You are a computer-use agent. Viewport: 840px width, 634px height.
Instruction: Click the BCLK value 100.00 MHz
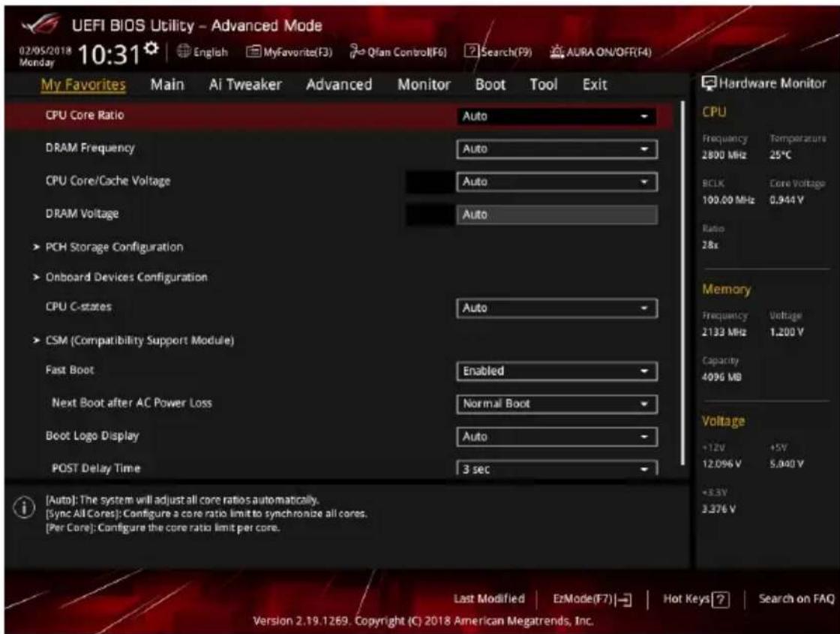point(728,200)
